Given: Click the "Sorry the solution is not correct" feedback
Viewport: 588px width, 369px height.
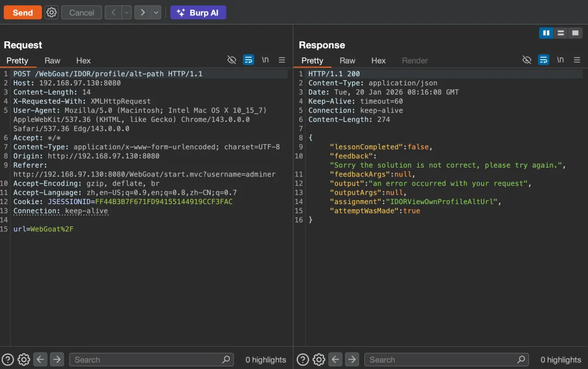Looking at the screenshot, I should click(x=448, y=165).
